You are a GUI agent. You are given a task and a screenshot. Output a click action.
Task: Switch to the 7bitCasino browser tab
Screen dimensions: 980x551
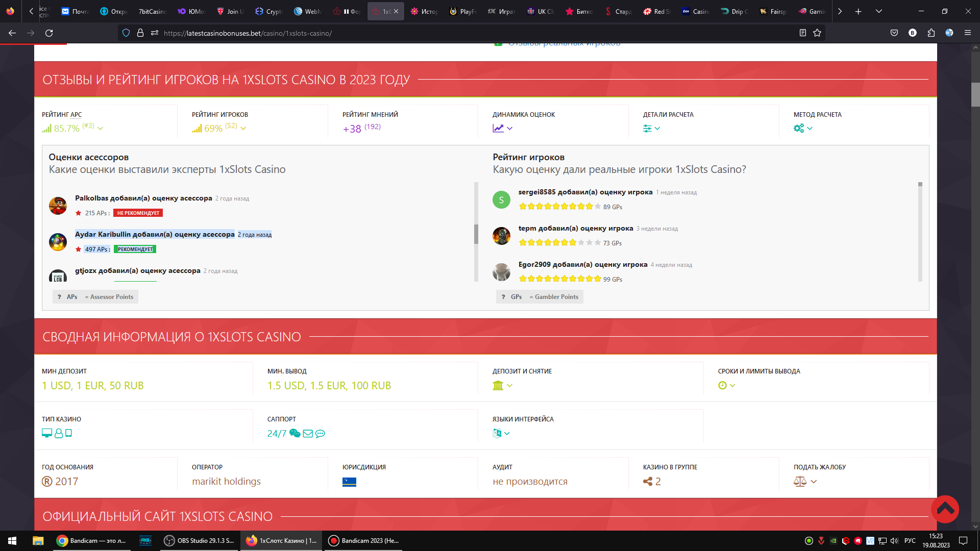tap(152, 11)
